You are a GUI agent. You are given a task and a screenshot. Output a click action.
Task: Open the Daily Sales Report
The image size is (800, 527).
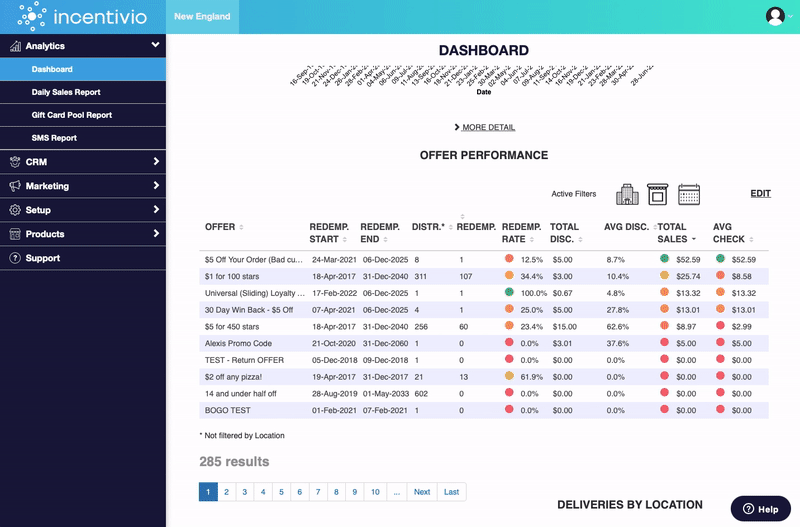(x=66, y=92)
